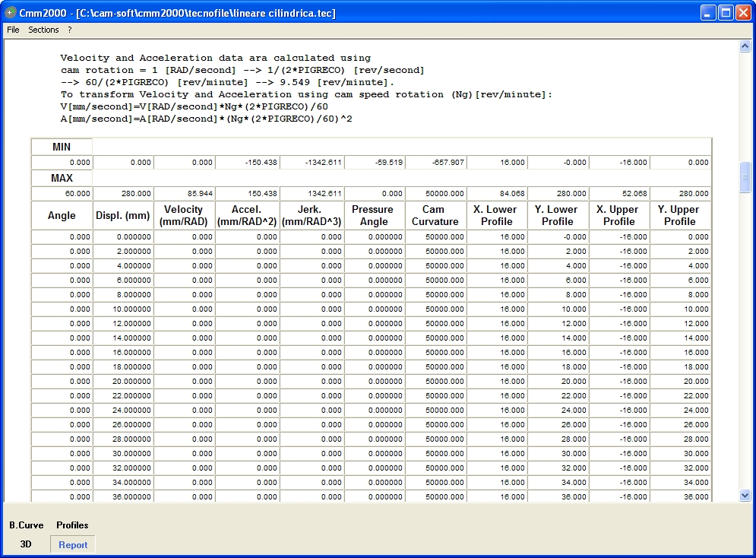Click Y. Upper Profile cell 22.000
The width and height of the screenshot is (756, 558).
pyautogui.click(x=680, y=396)
